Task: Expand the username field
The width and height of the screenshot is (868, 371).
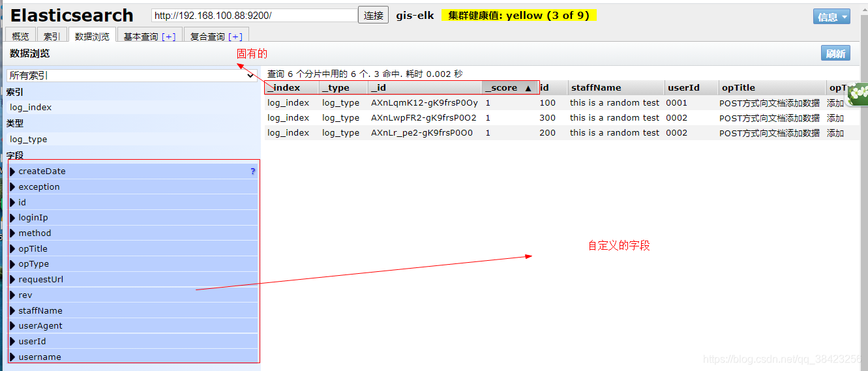Action: tap(133, 357)
